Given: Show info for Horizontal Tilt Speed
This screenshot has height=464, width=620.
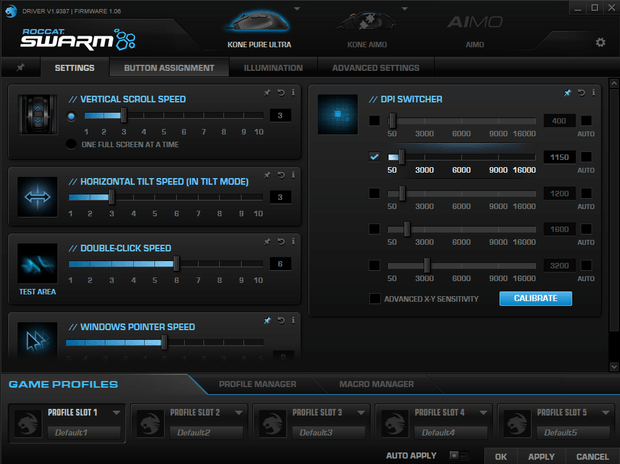Looking at the screenshot, I should coord(293,175).
